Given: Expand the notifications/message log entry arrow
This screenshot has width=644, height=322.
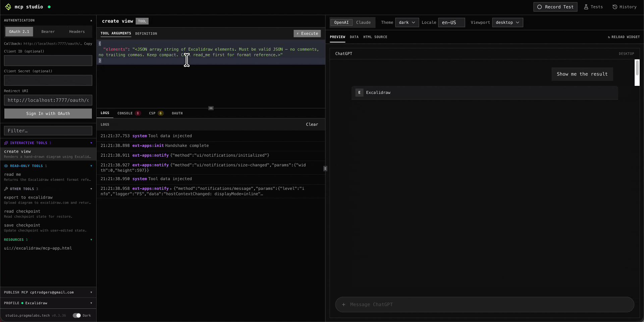Looking at the screenshot, I should [171, 189].
